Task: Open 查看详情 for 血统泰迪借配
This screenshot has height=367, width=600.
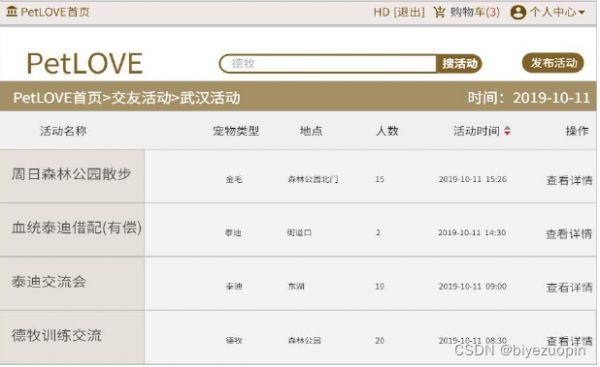Action: 569,233
